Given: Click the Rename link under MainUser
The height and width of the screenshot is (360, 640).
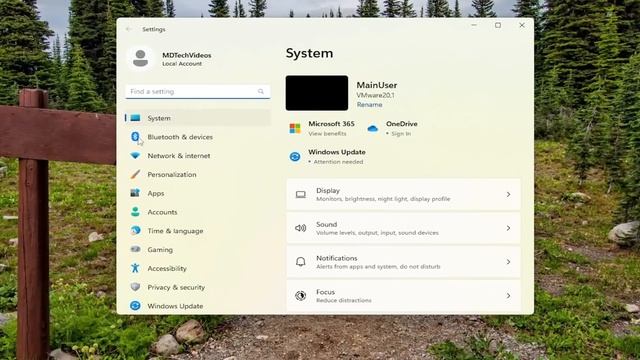Looking at the screenshot, I should pos(369,104).
